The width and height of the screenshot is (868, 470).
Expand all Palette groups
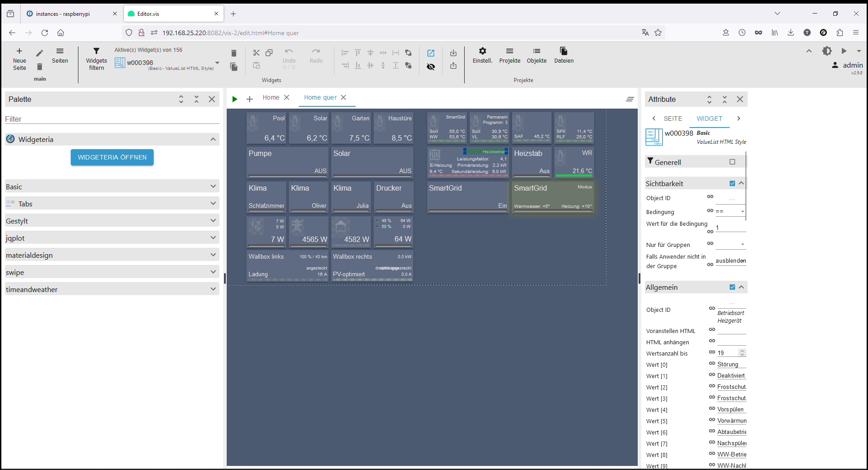pos(181,99)
